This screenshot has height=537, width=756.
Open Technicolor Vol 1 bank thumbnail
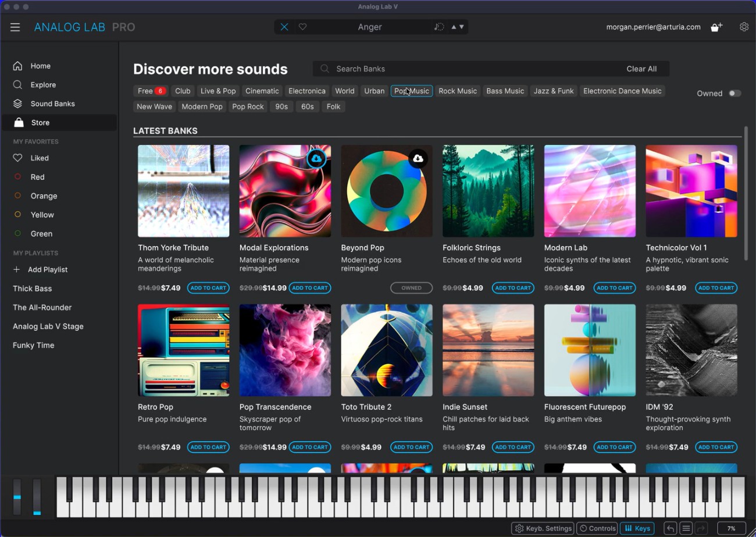click(x=691, y=191)
